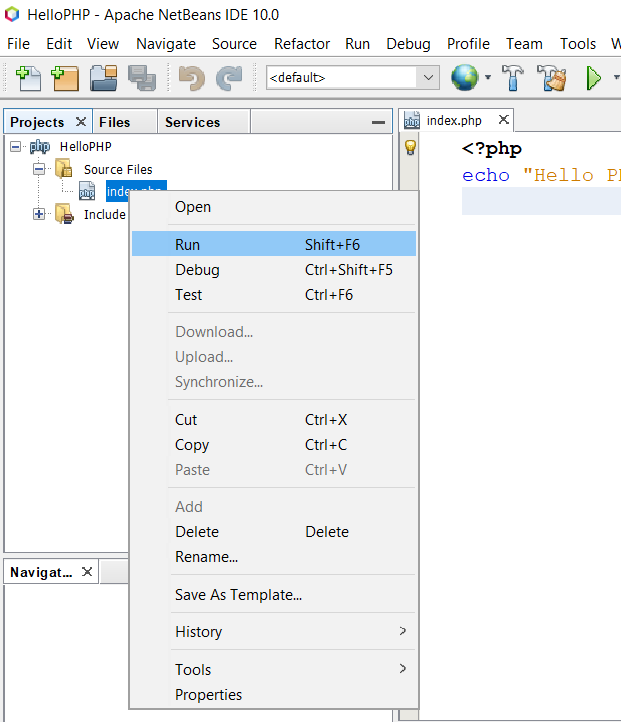
Task: Choose Test in the context menu
Action: pos(274,294)
